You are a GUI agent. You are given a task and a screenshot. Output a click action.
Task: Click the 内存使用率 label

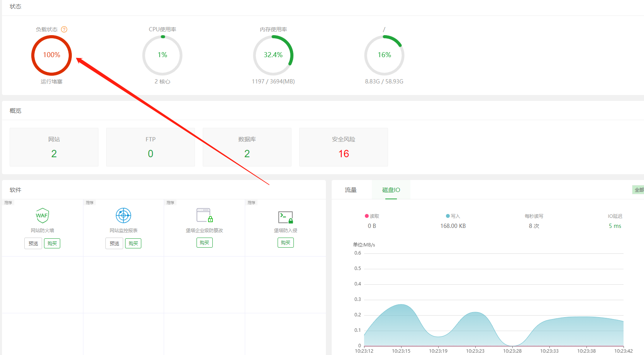(x=273, y=29)
